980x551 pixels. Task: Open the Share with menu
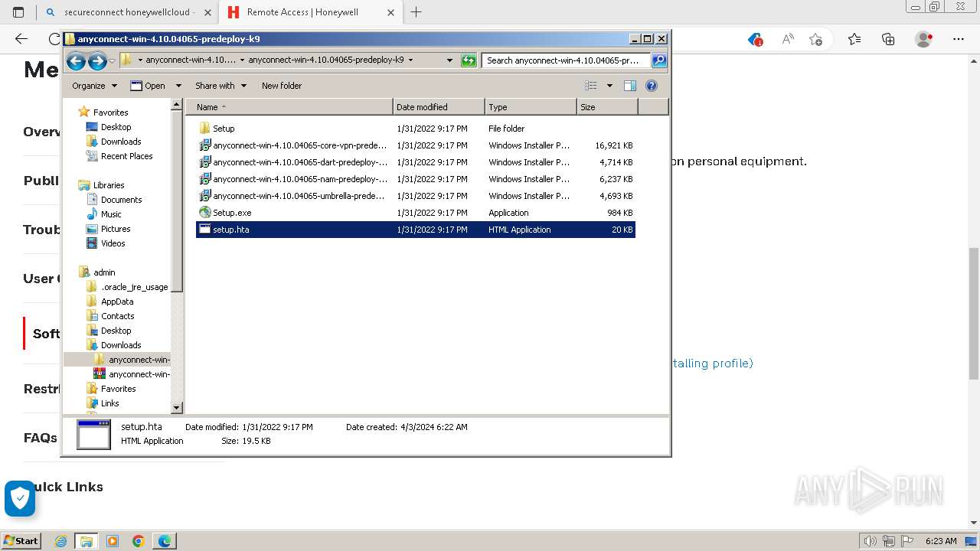pyautogui.click(x=220, y=86)
